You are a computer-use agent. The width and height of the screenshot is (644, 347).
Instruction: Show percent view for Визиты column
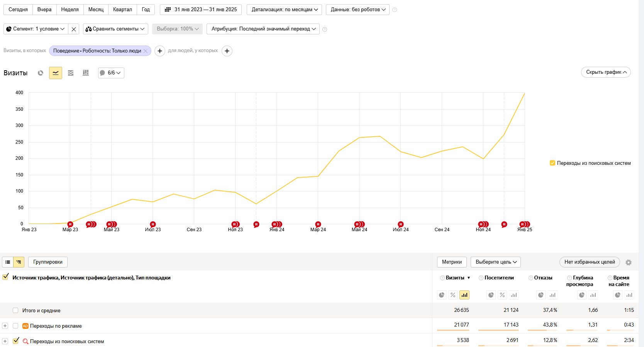pos(453,295)
